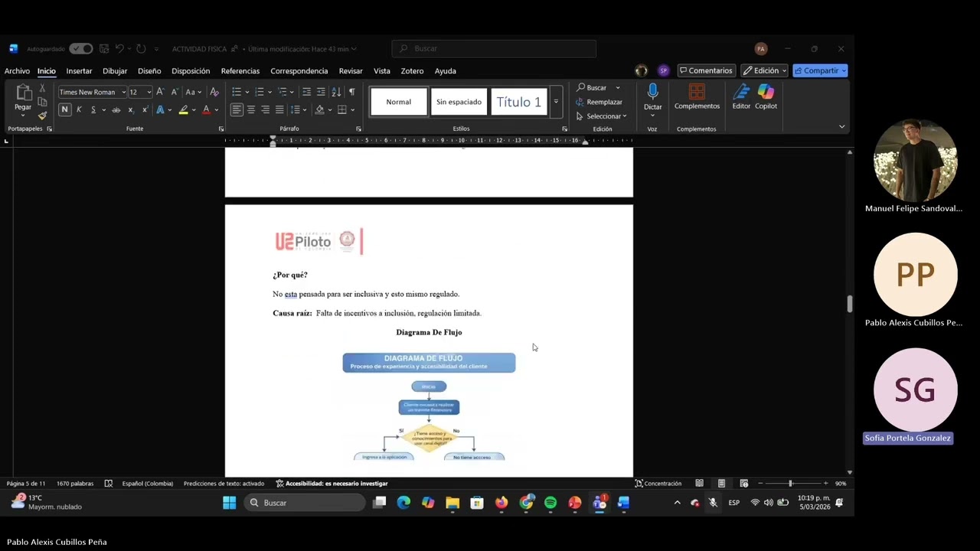Show paragraph marks with pilcrow icon
Viewport: 980px width, 551px height.
(352, 92)
